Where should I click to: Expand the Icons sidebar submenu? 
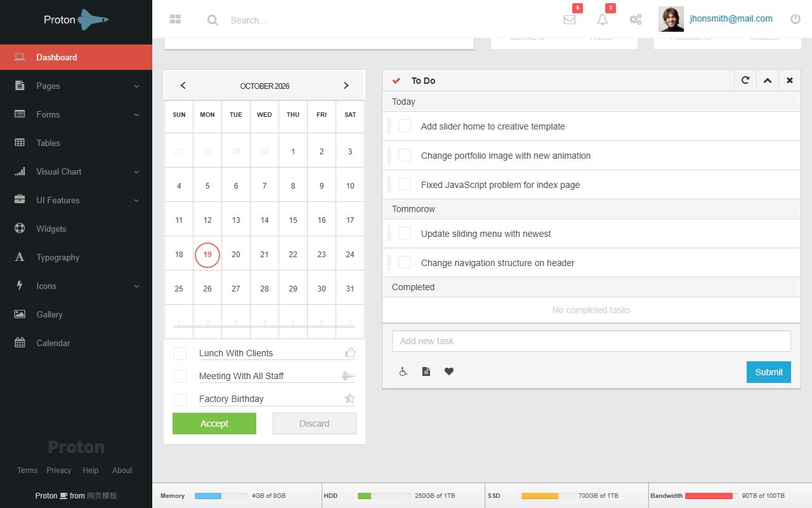click(x=76, y=286)
